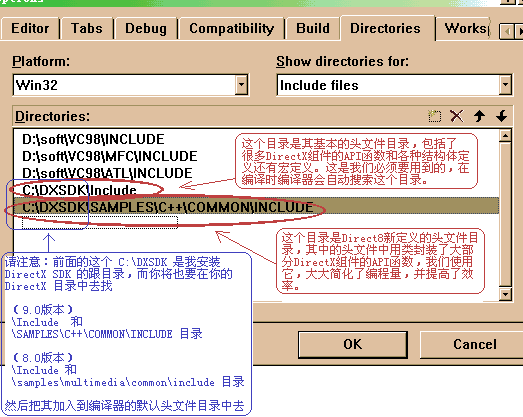
Task: Click the New directory entry icon
Action: click(434, 116)
